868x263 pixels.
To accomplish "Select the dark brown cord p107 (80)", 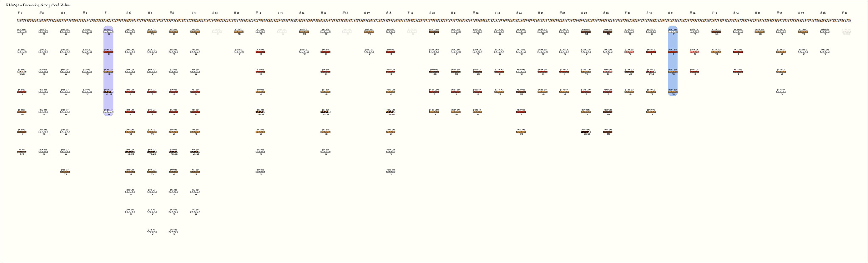I will 434,32.
